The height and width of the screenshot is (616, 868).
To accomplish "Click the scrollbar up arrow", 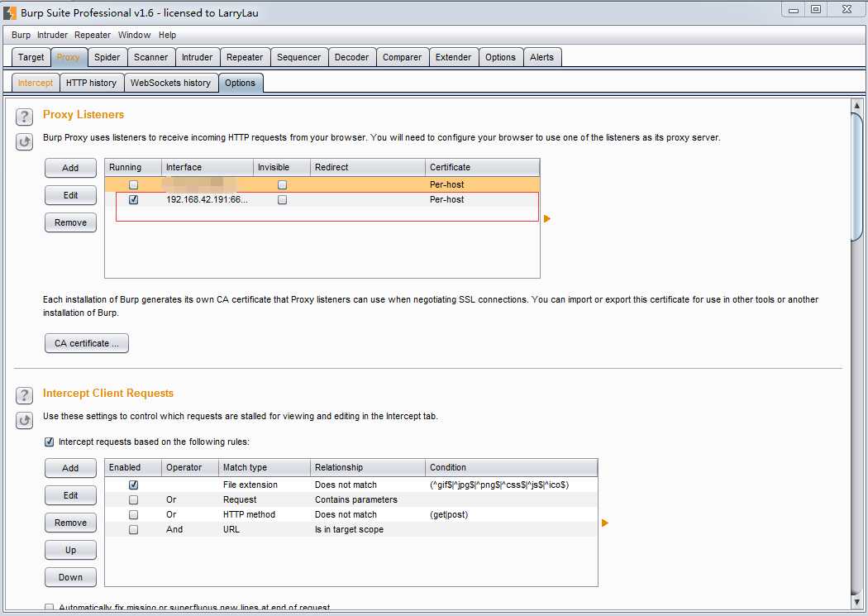I will click(x=856, y=105).
